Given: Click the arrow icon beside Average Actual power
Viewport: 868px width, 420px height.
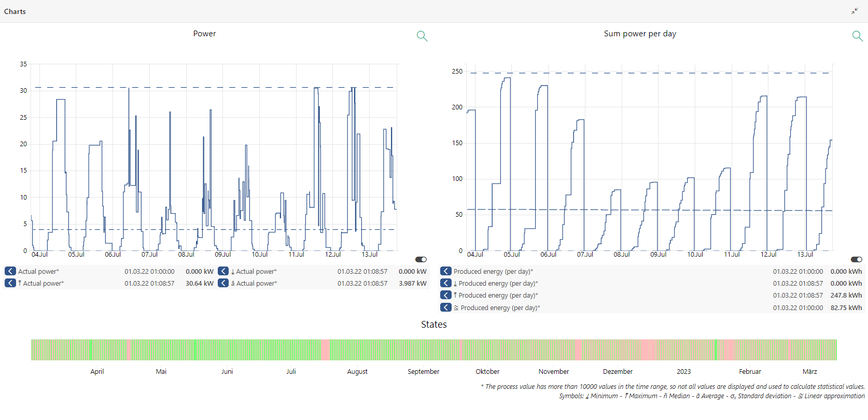Looking at the screenshot, I should click(x=223, y=283).
